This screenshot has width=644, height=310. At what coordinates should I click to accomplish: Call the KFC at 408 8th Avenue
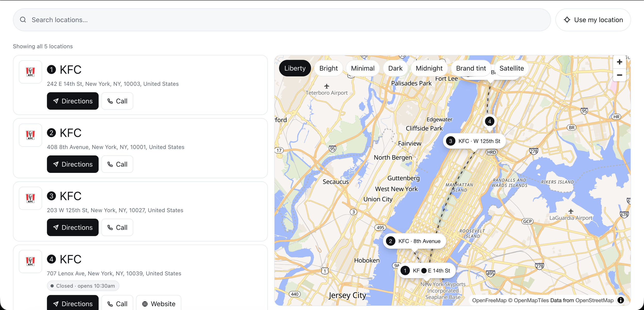(117, 164)
